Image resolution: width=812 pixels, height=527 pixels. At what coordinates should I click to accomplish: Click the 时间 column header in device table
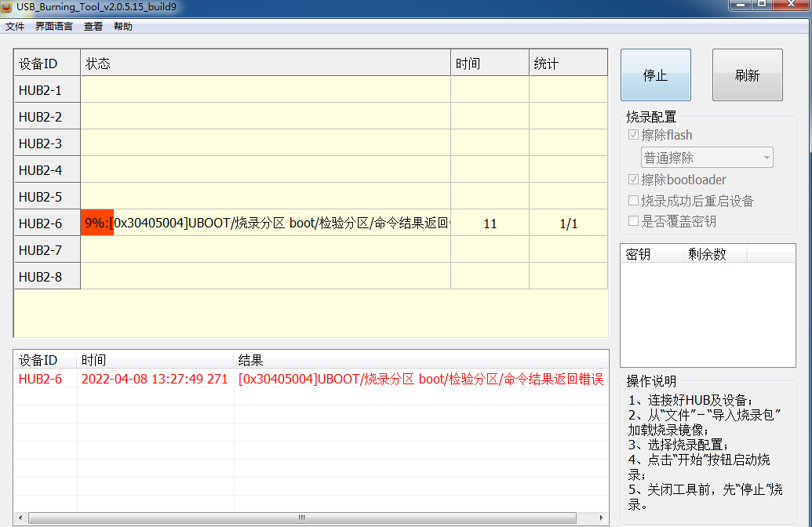(490, 64)
